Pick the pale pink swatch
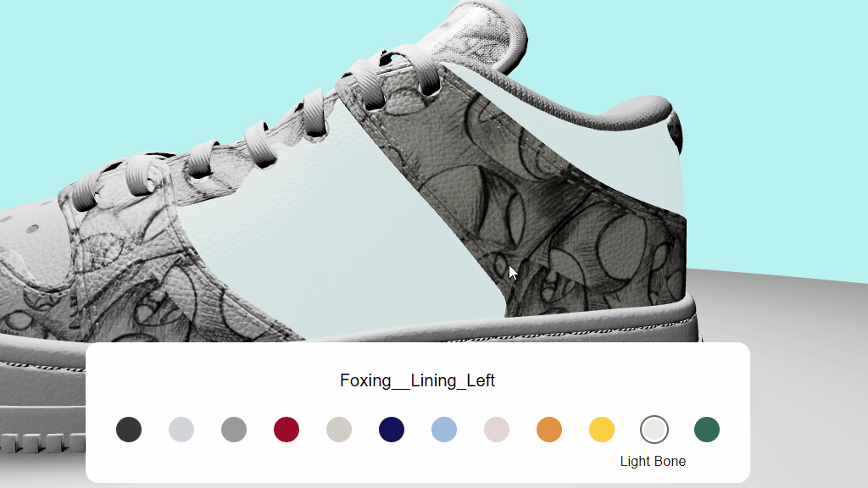This screenshot has width=868, height=488. (x=497, y=430)
